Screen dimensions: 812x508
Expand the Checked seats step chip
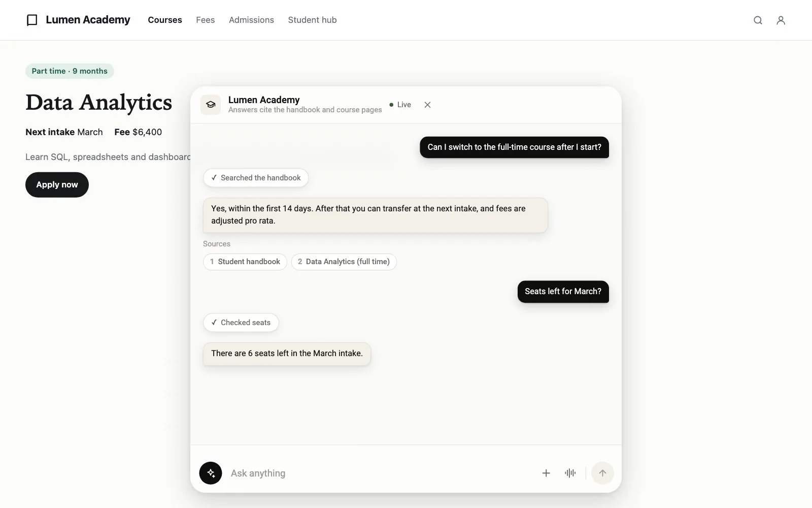(x=241, y=323)
